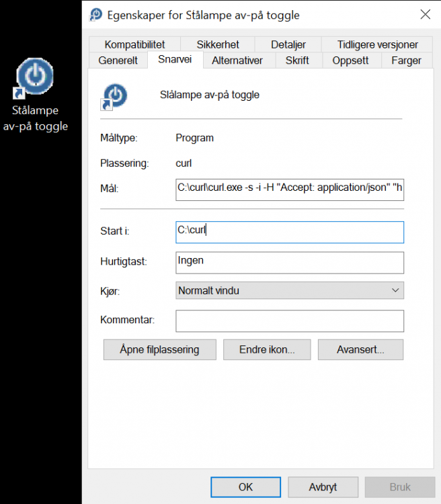This screenshot has height=504, width=441.
Task: Select the Skrift tab
Action: click(x=297, y=60)
